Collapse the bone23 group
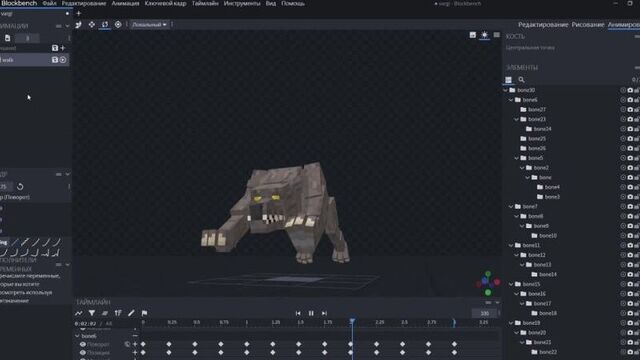 click(517, 119)
